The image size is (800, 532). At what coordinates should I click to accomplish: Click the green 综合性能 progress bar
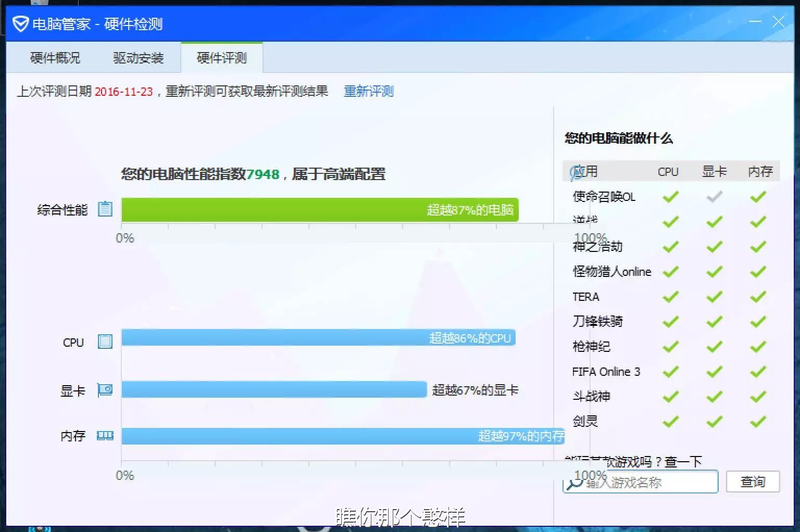pos(320,210)
